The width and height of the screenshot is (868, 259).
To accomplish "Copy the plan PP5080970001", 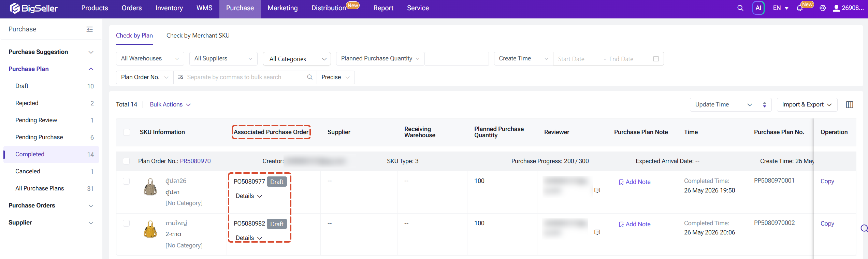I will 827,181.
